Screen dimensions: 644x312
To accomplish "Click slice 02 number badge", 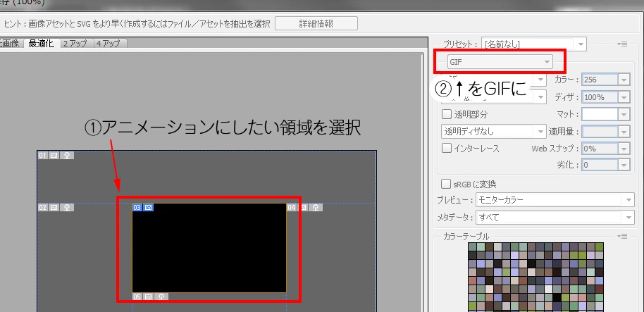I will (43, 207).
